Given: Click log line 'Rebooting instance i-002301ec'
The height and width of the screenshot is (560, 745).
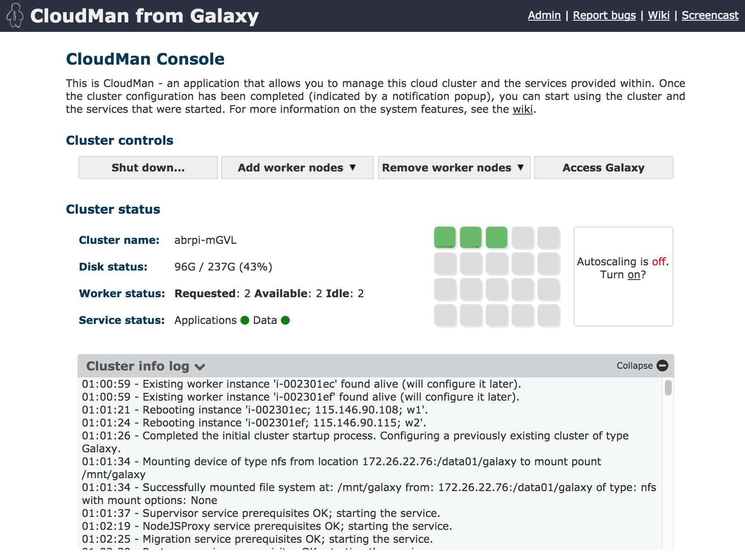Looking at the screenshot, I should pyautogui.click(x=255, y=410).
